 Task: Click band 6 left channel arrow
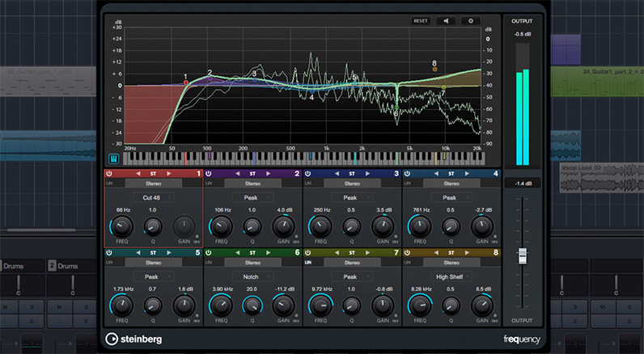[237, 253]
